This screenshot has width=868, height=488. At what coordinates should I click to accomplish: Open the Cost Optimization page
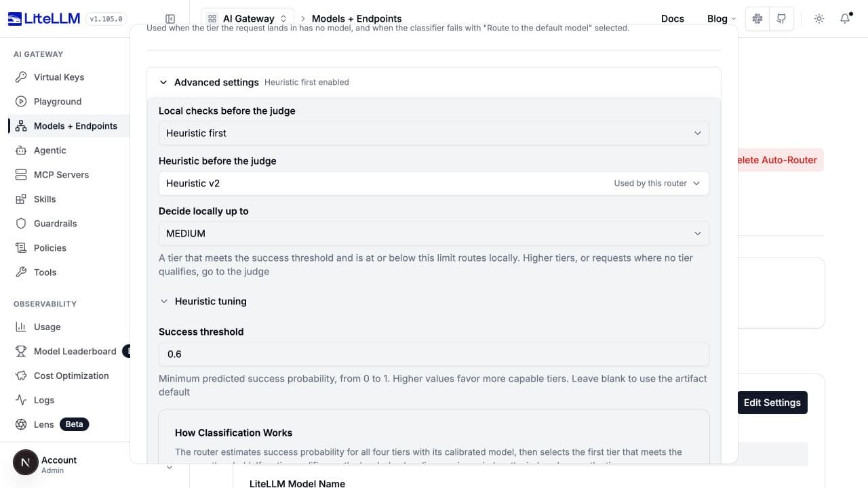click(x=71, y=375)
